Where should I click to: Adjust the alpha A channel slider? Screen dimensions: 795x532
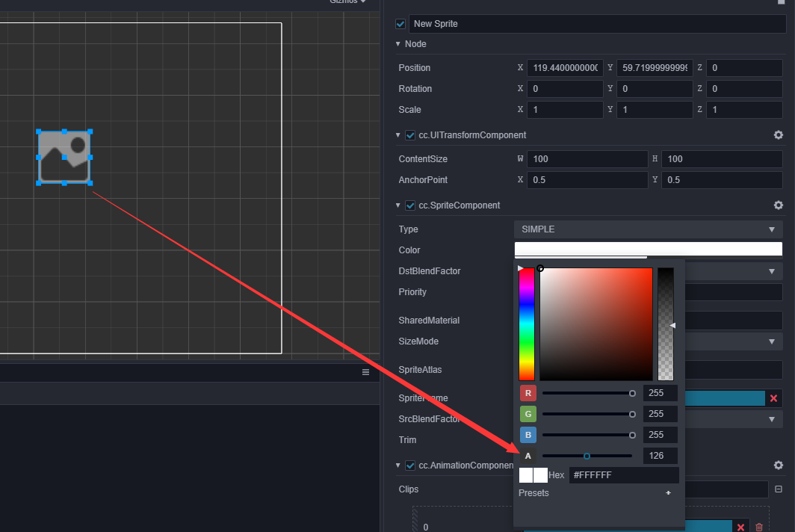(x=587, y=456)
